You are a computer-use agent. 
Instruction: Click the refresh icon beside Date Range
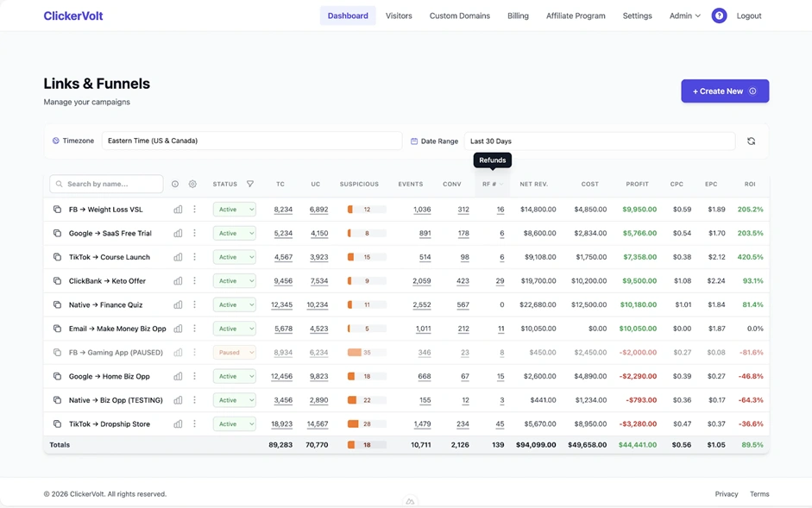[751, 141]
